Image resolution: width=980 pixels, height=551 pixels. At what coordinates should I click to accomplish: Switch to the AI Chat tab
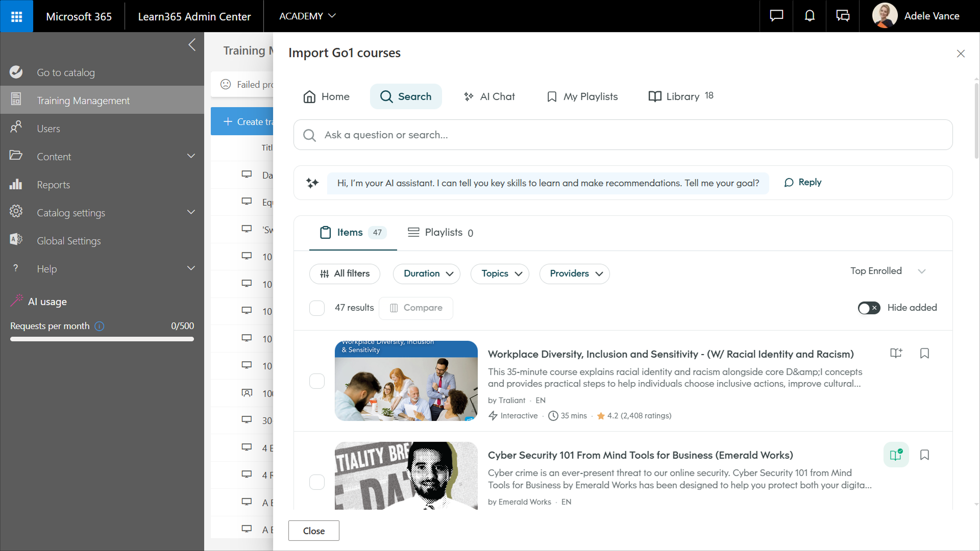489,97
